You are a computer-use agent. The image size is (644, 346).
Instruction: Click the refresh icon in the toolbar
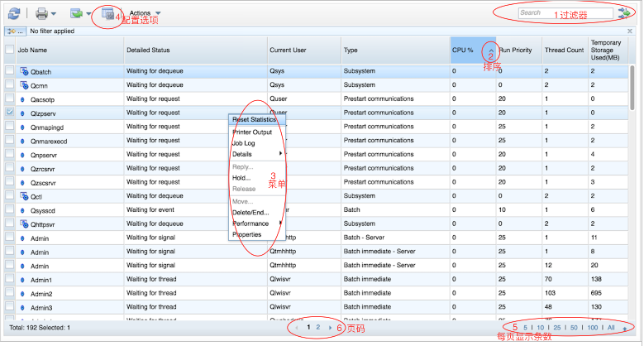pyautogui.click(x=14, y=13)
